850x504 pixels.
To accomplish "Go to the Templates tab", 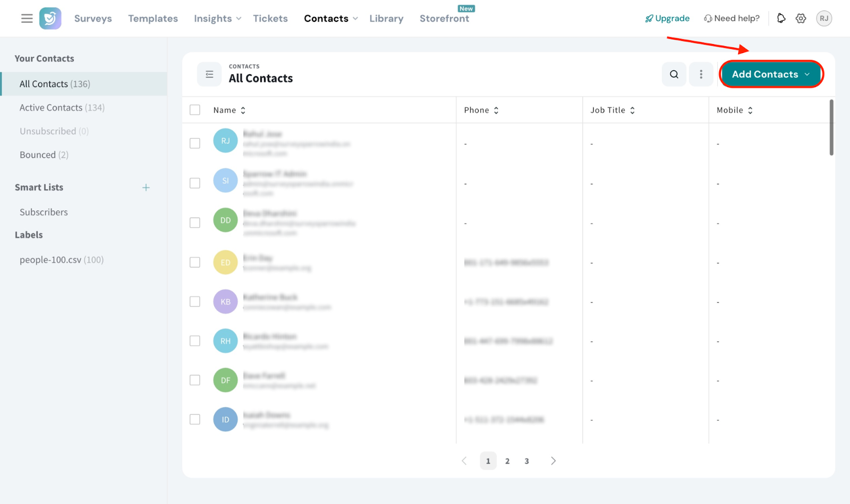I will 153,19.
